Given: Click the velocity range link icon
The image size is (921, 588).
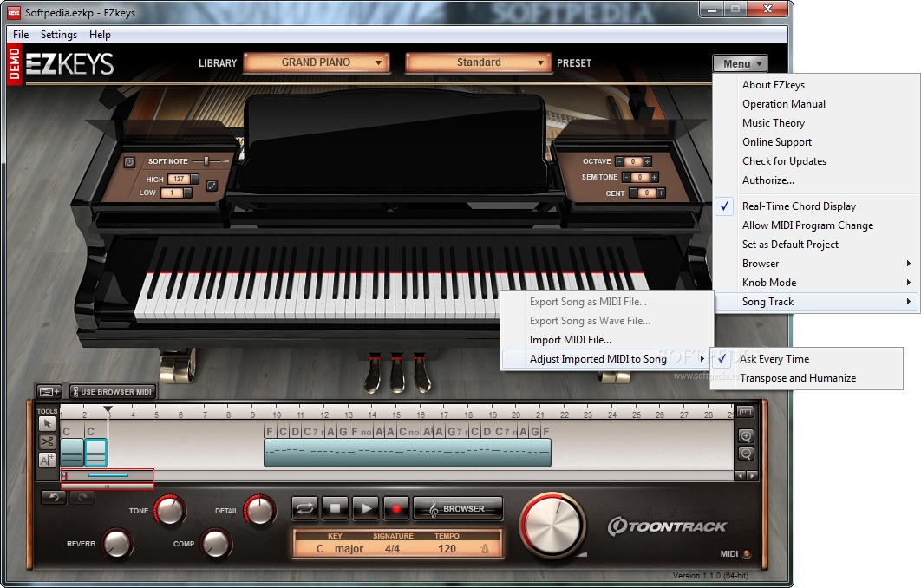Looking at the screenshot, I should point(212,186).
